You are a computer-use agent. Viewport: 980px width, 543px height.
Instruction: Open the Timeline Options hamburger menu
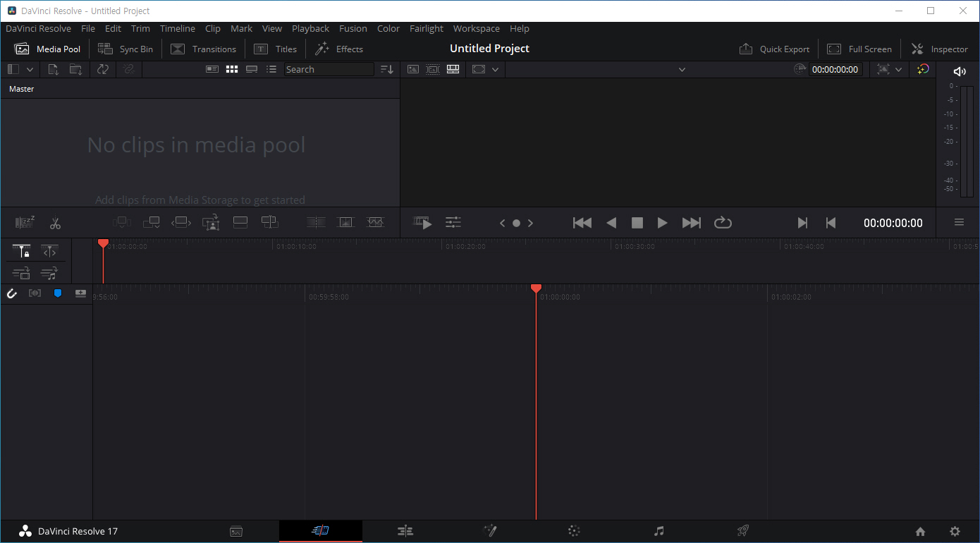click(959, 222)
